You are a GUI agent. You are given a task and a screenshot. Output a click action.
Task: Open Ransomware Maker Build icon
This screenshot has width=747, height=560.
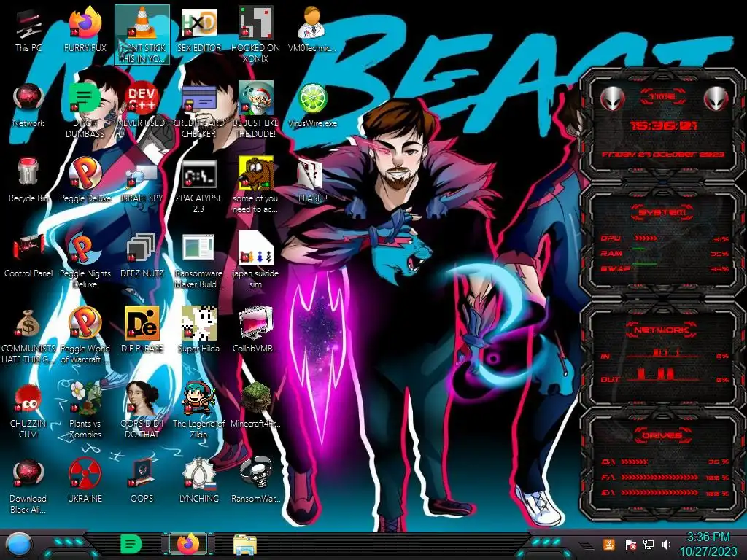(x=198, y=248)
